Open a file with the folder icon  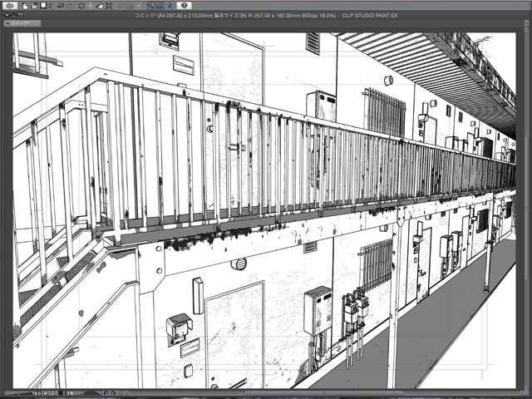(x=34, y=6)
